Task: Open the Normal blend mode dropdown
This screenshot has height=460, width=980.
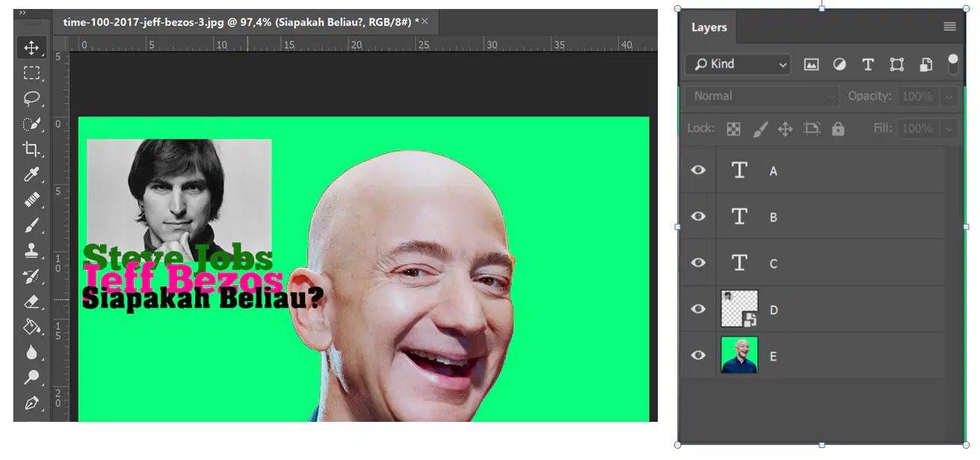Action: 762,96
